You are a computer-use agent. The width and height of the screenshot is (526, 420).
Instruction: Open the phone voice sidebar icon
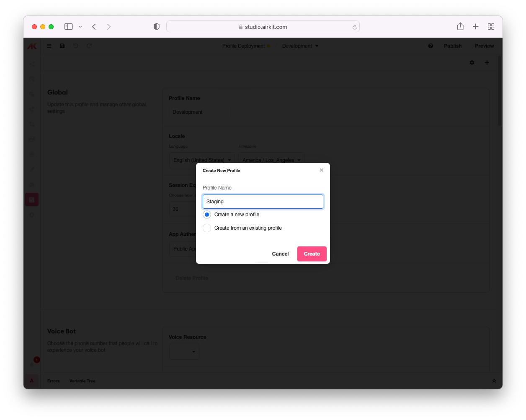[x=32, y=109]
